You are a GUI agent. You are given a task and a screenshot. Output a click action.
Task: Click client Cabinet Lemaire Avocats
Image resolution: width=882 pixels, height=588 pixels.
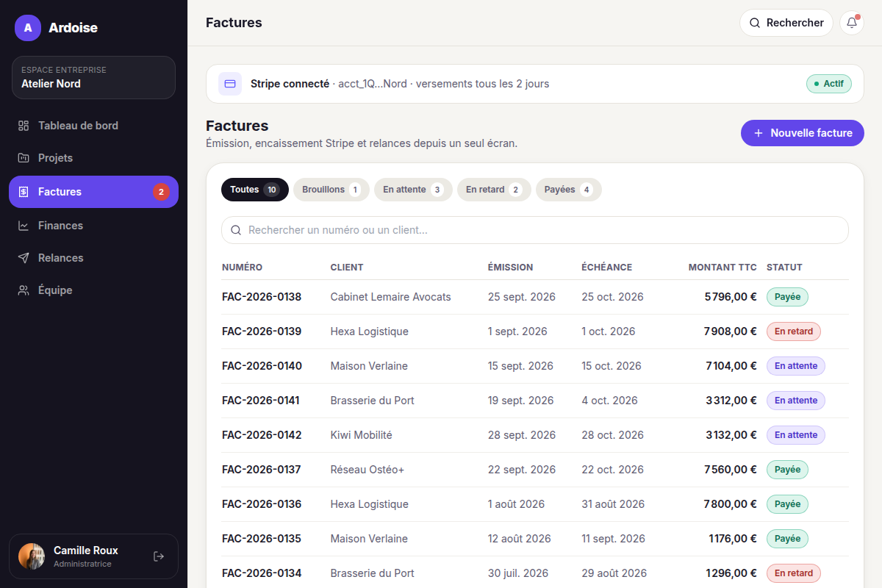click(391, 297)
